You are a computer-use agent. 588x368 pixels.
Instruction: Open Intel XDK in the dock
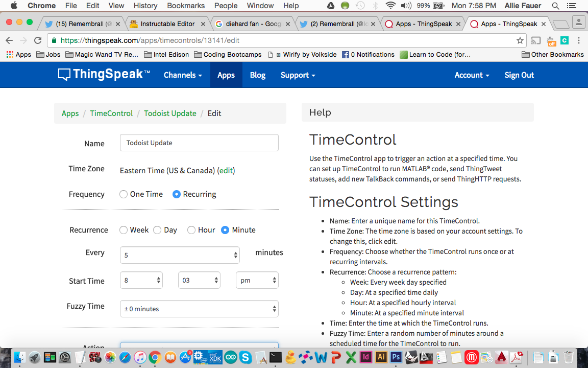point(215,357)
